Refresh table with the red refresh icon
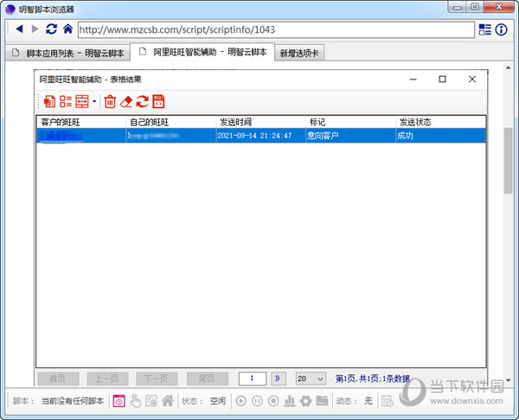Image resolution: width=519 pixels, height=420 pixels. pos(143,101)
